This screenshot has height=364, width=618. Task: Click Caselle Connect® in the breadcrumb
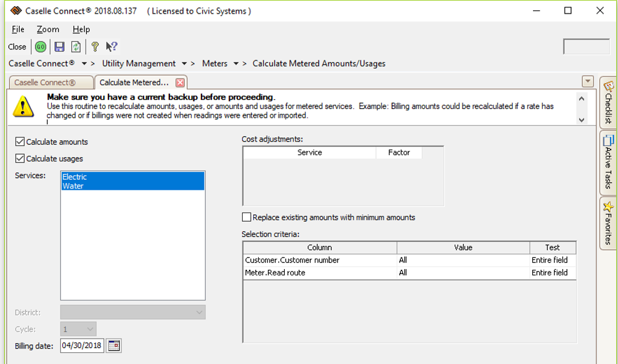pos(41,63)
